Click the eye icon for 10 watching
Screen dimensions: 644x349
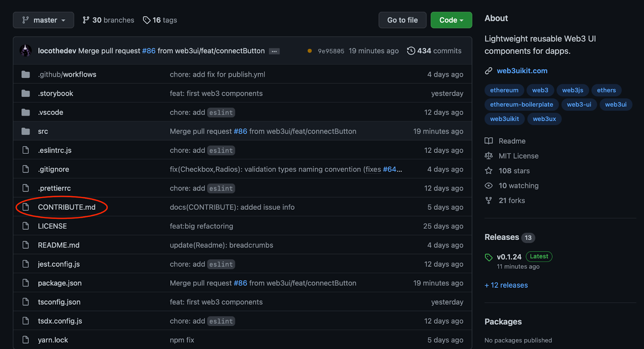[x=489, y=186]
